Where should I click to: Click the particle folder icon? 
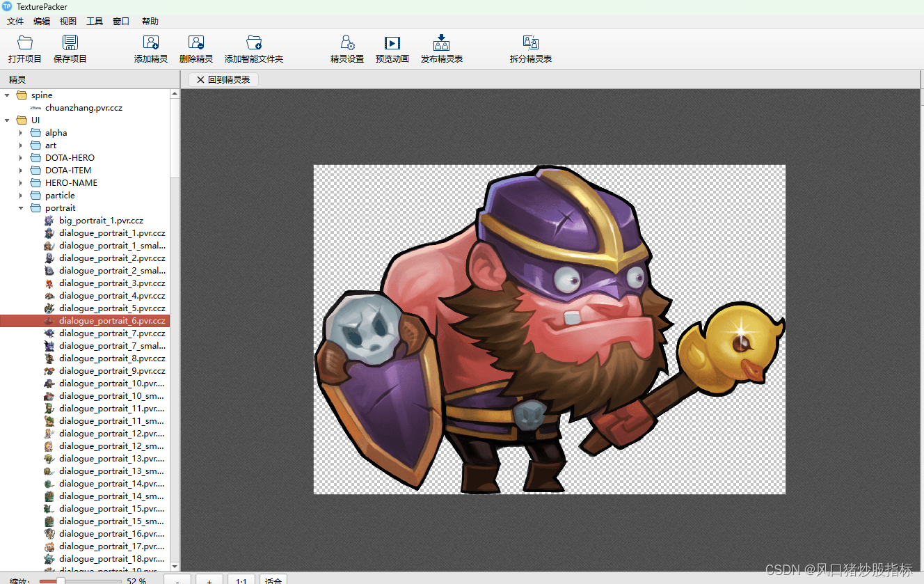point(35,196)
